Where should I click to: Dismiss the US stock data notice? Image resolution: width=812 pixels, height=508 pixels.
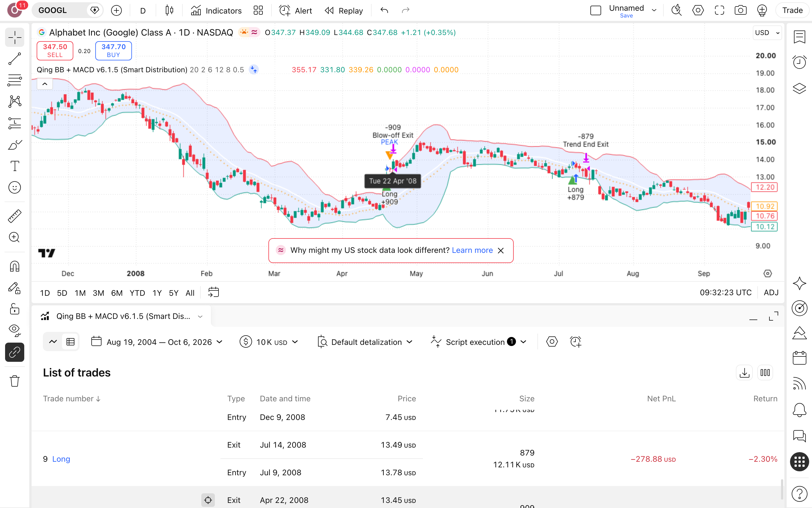click(x=501, y=251)
